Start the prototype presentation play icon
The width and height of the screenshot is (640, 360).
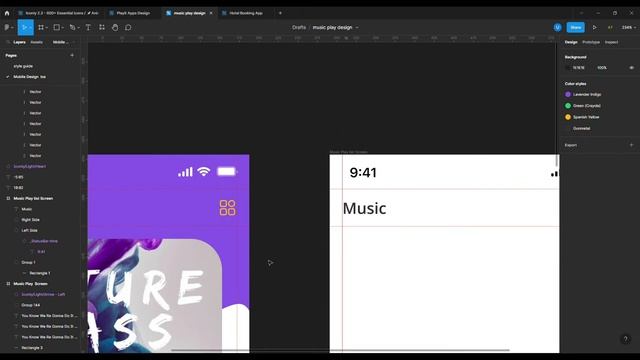(594, 27)
